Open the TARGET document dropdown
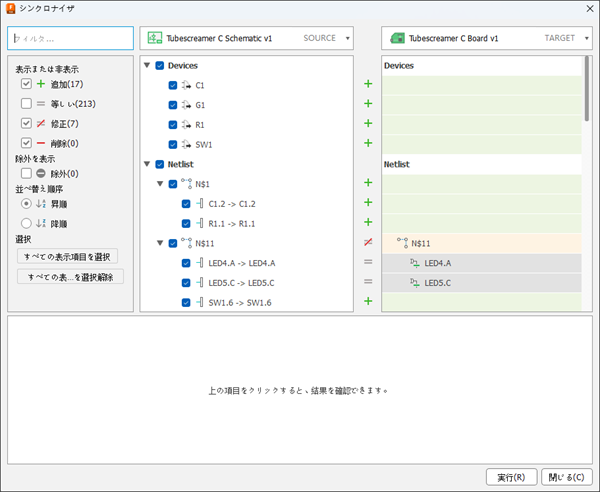The width and height of the screenshot is (600, 492). pos(586,38)
